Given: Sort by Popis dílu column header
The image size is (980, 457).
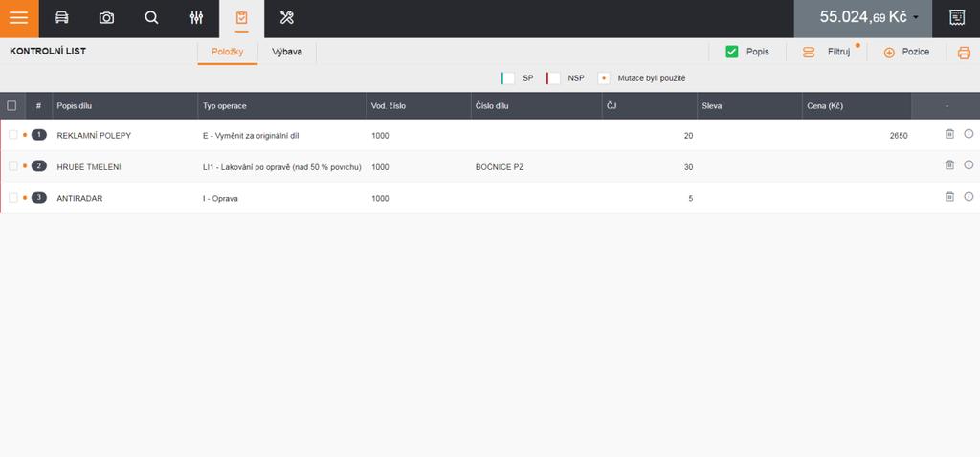Looking at the screenshot, I should tap(74, 106).
